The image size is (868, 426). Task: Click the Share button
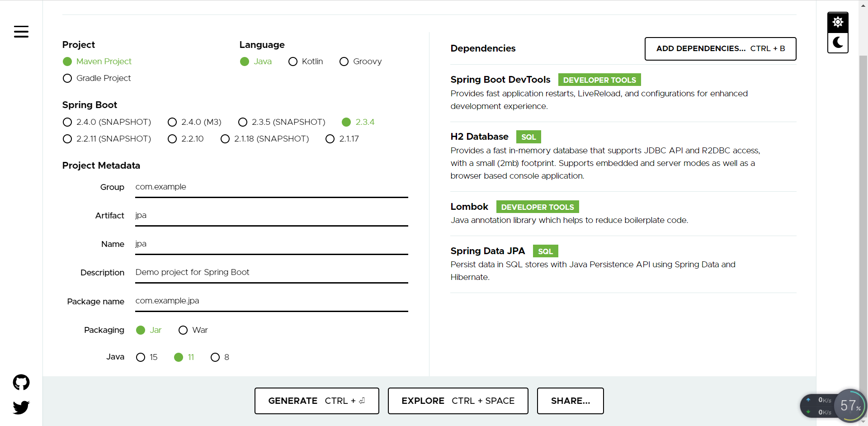pos(570,401)
